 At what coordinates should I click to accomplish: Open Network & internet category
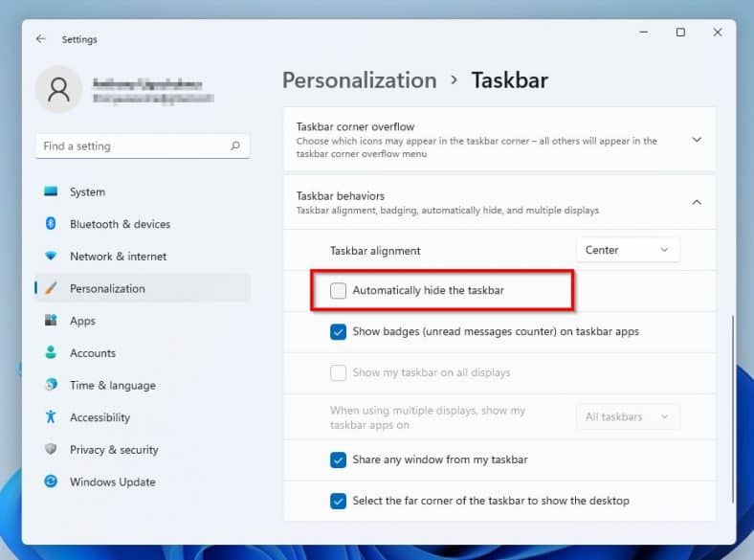[x=143, y=256]
